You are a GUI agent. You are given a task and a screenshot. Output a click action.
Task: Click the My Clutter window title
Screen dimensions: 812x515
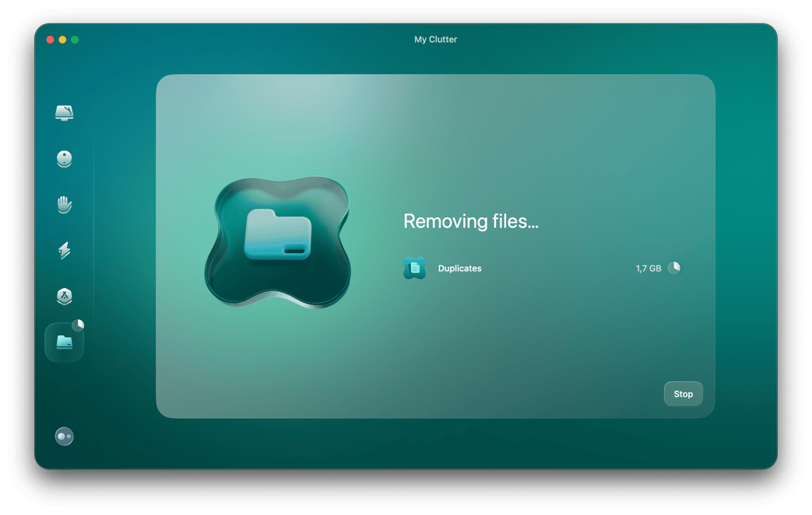435,40
